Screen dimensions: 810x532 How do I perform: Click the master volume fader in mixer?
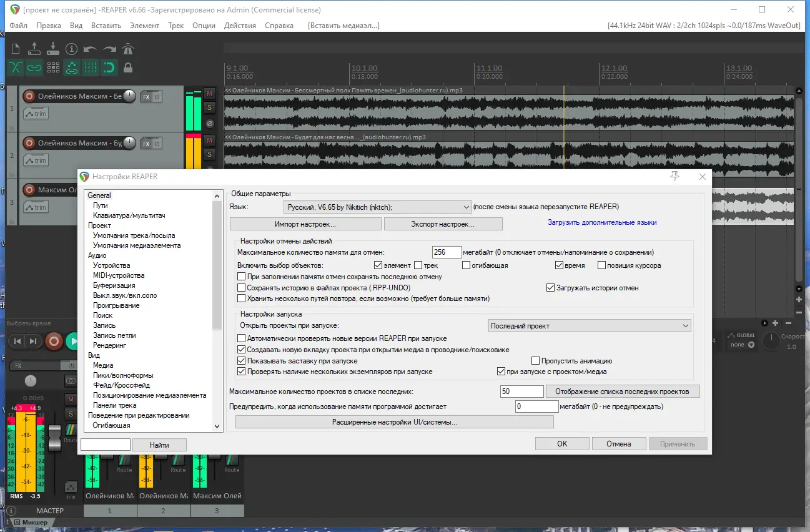coord(54,436)
